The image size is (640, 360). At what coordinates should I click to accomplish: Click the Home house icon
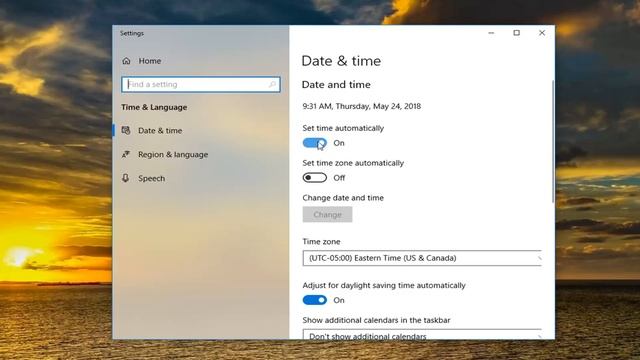[x=126, y=61]
